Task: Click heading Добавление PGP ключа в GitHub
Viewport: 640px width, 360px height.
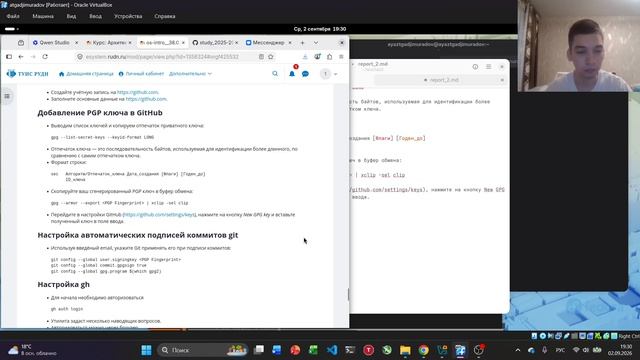Action: (100, 113)
